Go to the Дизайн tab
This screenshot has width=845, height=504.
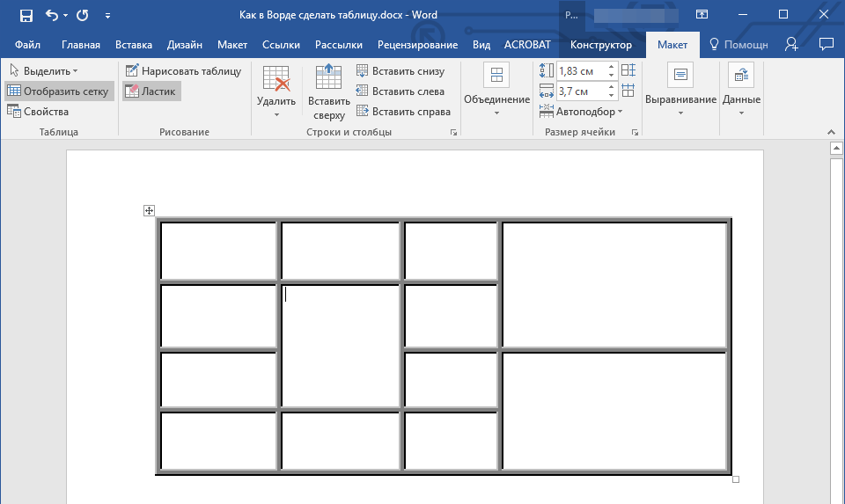(185, 45)
